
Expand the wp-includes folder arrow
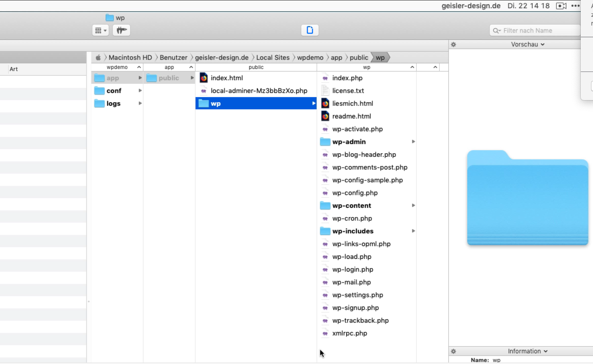pyautogui.click(x=413, y=231)
